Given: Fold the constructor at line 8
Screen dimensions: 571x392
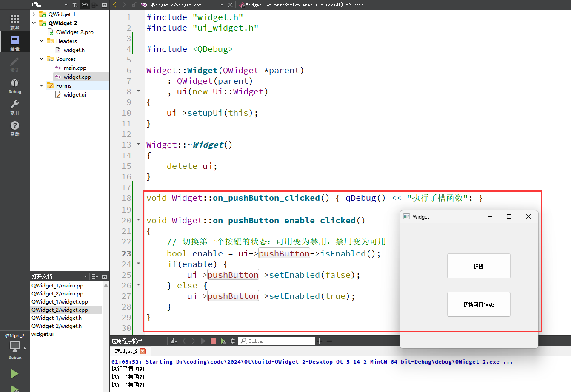Looking at the screenshot, I should point(138,91).
